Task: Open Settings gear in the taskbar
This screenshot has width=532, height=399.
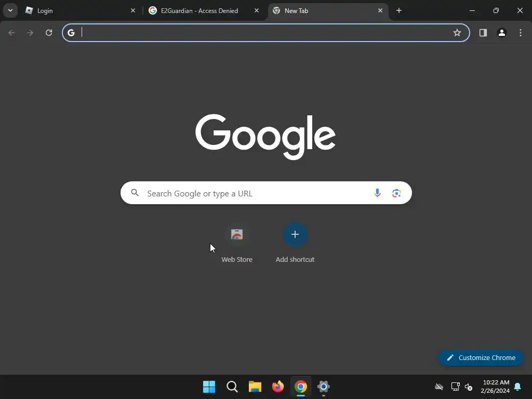Action: point(323,387)
